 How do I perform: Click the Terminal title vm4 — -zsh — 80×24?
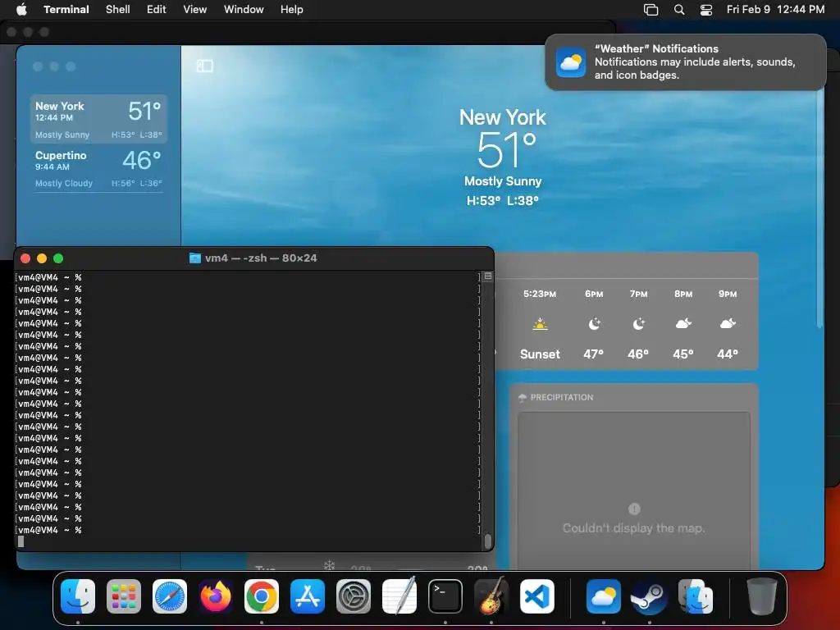click(x=260, y=258)
